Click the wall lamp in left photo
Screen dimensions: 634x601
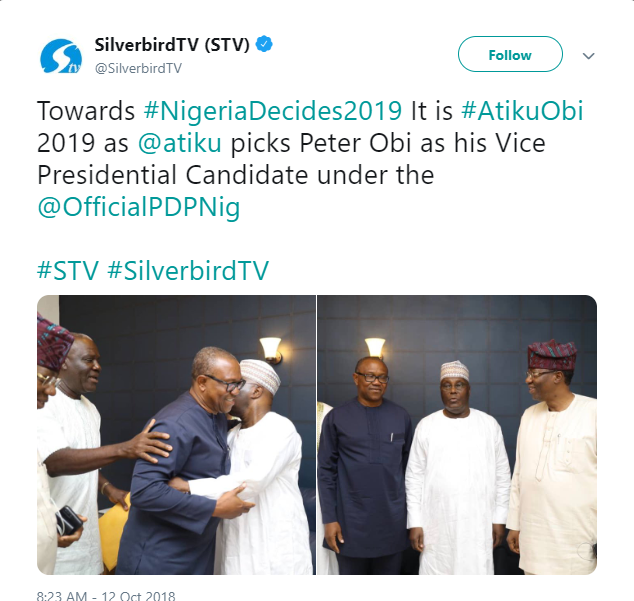pos(271,349)
